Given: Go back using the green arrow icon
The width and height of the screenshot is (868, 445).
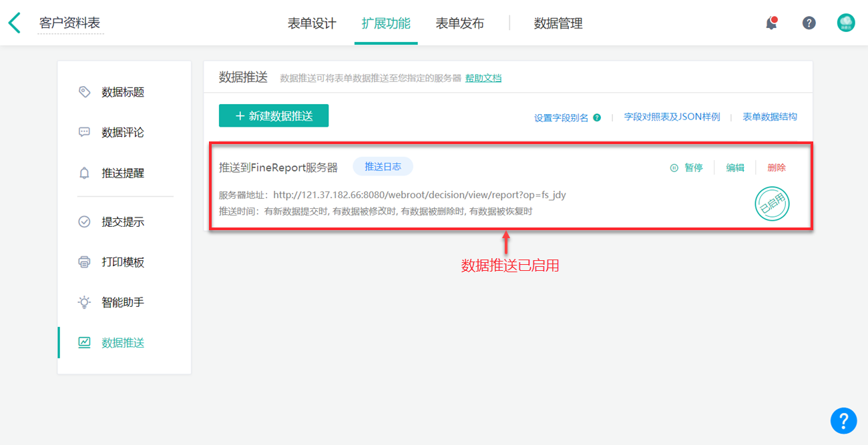Looking at the screenshot, I should pos(15,23).
